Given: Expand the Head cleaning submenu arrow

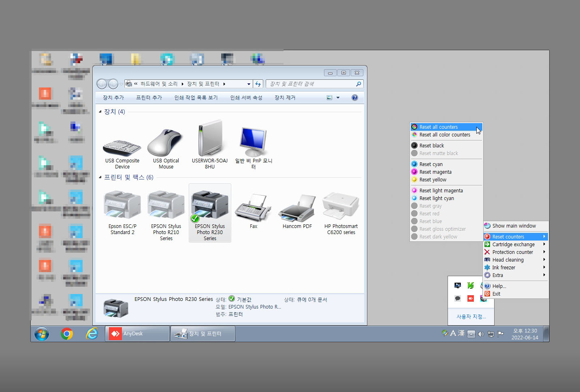Looking at the screenshot, I should tap(544, 260).
